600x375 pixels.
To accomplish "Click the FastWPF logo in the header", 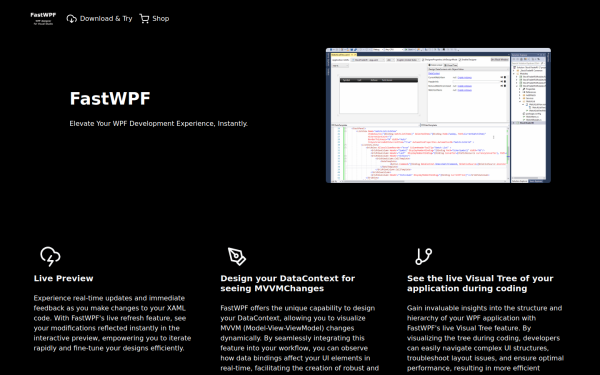I will [43, 18].
